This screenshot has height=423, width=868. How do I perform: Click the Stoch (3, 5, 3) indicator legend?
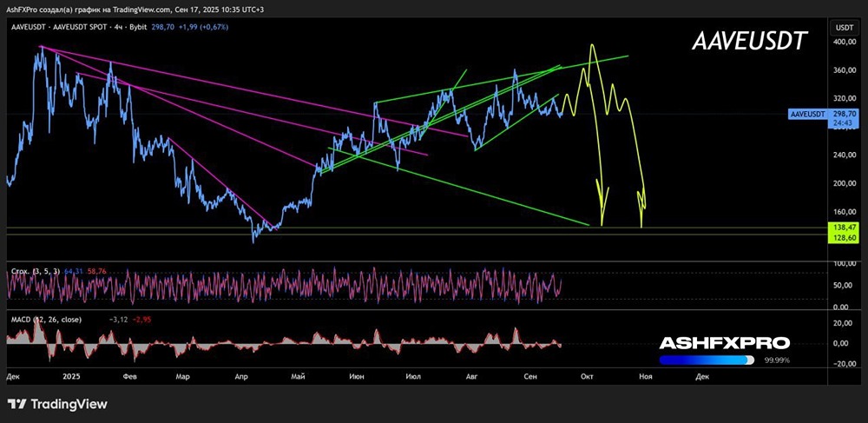[x=36, y=271]
